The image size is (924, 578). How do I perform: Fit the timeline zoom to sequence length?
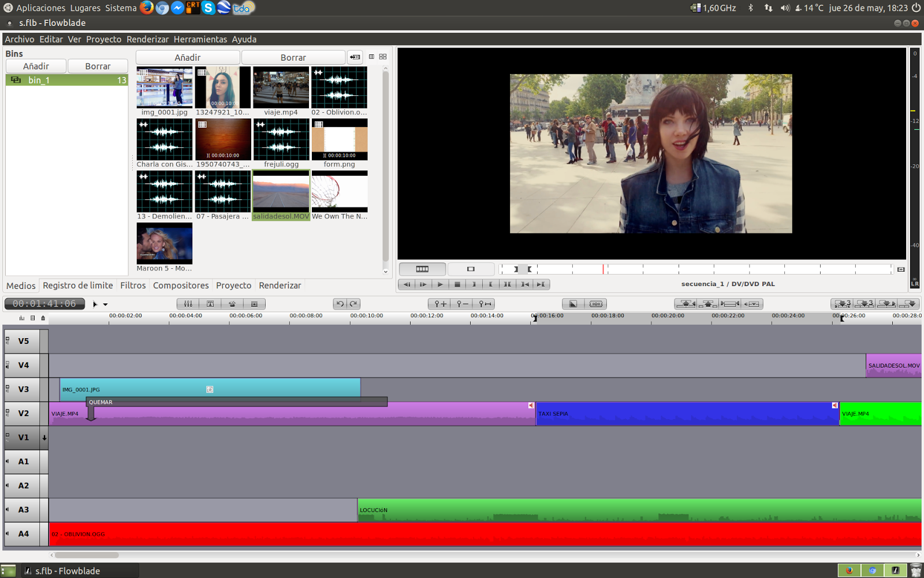point(484,304)
